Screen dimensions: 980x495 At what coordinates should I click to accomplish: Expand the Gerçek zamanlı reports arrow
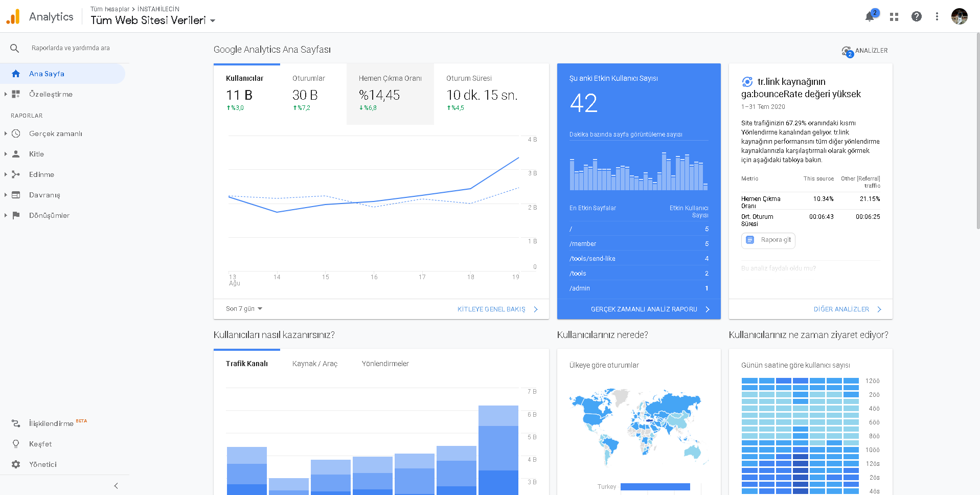(6, 133)
